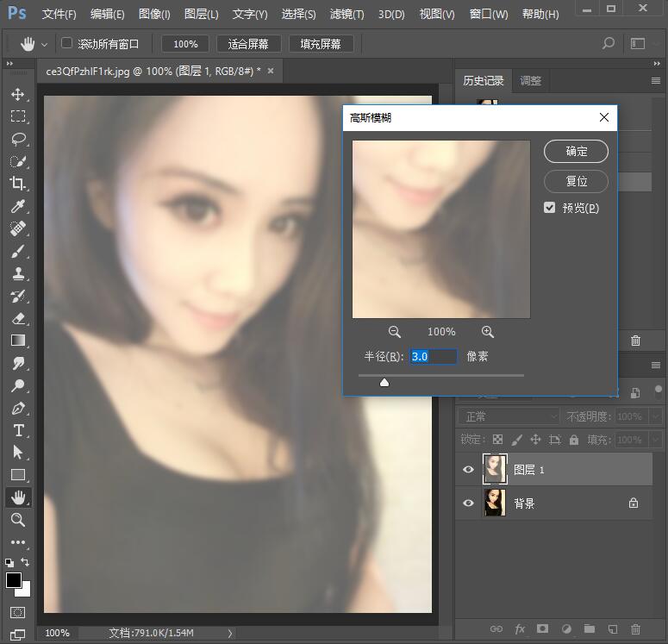Select the Crop tool
Image resolution: width=668 pixels, height=644 pixels.
(17, 184)
